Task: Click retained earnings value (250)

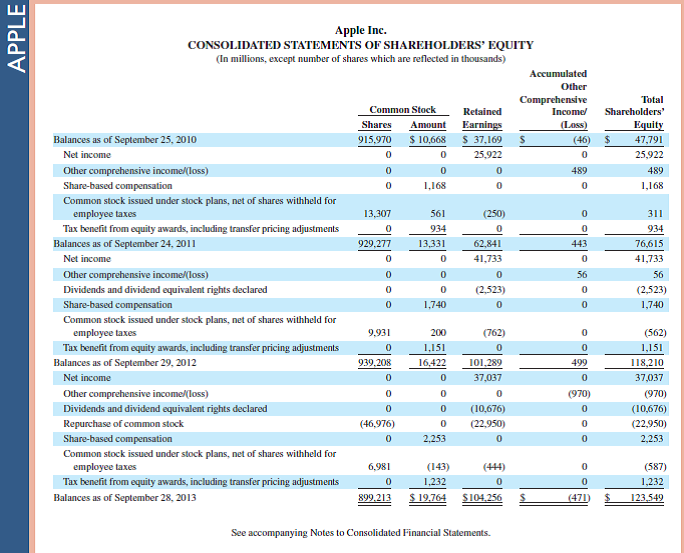Action: tap(494, 213)
